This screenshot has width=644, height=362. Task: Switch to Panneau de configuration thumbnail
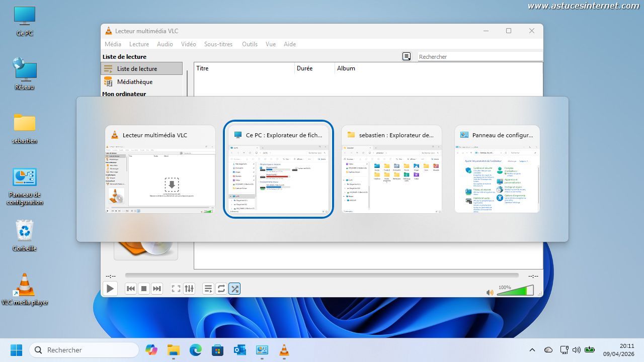click(x=497, y=169)
